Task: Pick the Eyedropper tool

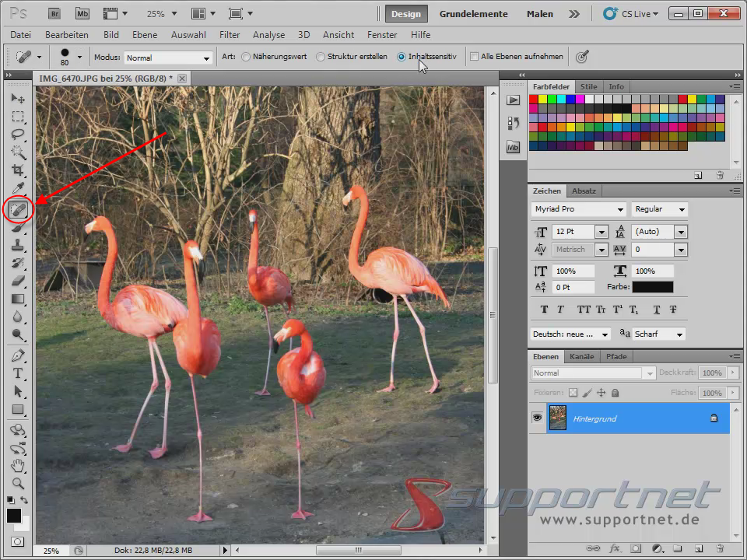Action: [18, 189]
